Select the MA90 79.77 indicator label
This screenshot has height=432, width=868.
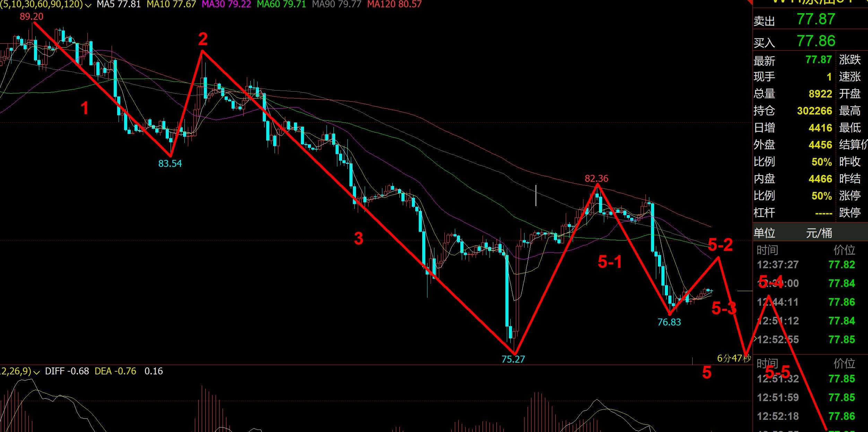tap(337, 5)
